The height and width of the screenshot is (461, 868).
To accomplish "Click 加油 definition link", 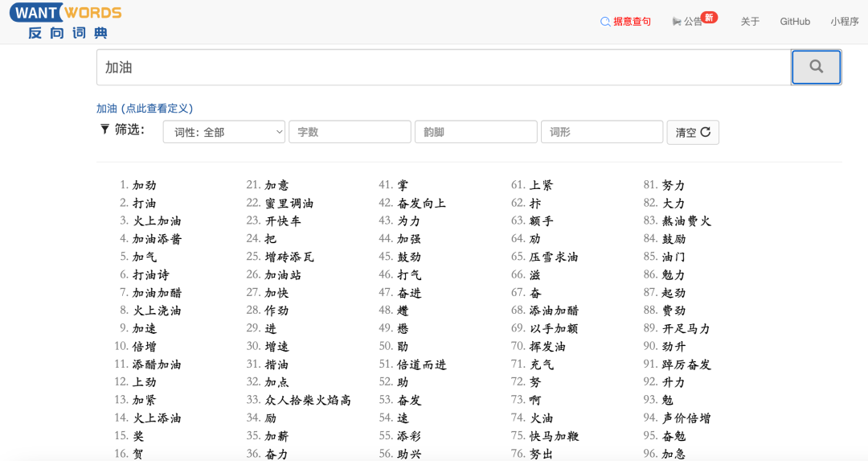I will coord(145,109).
